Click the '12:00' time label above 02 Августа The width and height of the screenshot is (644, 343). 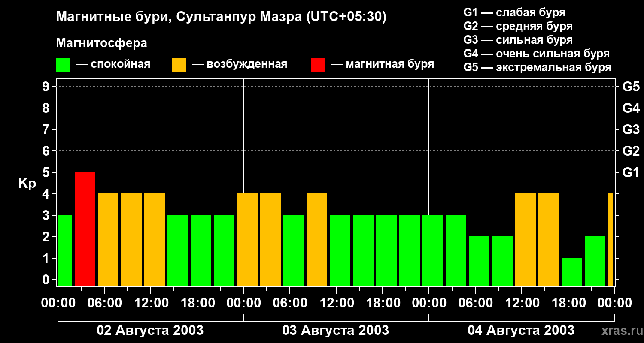pos(151,303)
